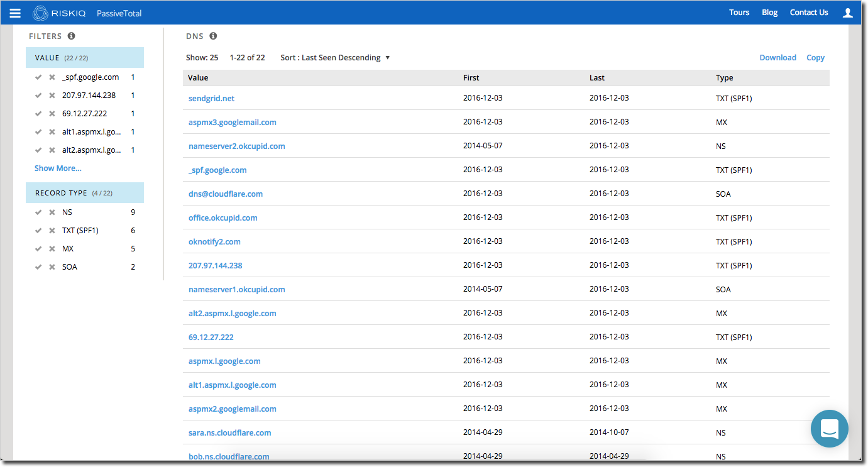Collapse the RECORD TYPE filter header
This screenshot has width=868, height=467.
pyautogui.click(x=85, y=192)
